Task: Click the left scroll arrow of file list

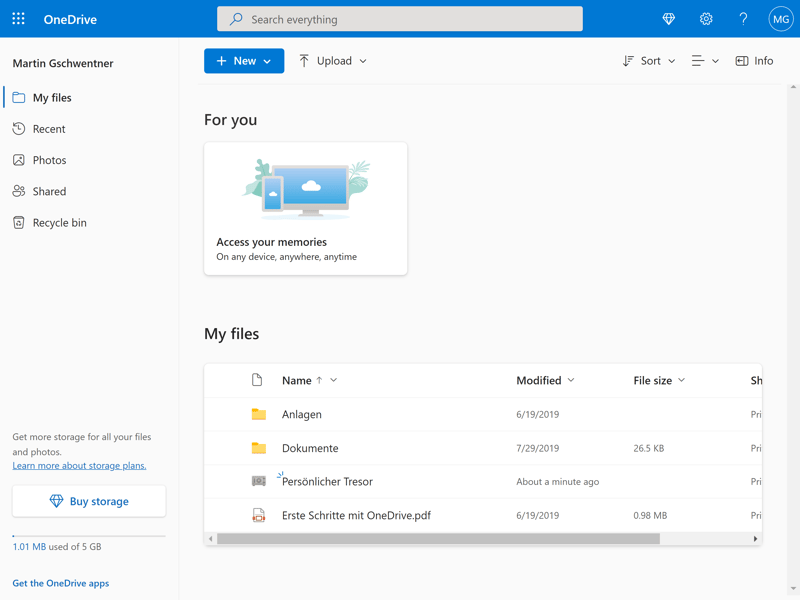Action: coord(210,539)
